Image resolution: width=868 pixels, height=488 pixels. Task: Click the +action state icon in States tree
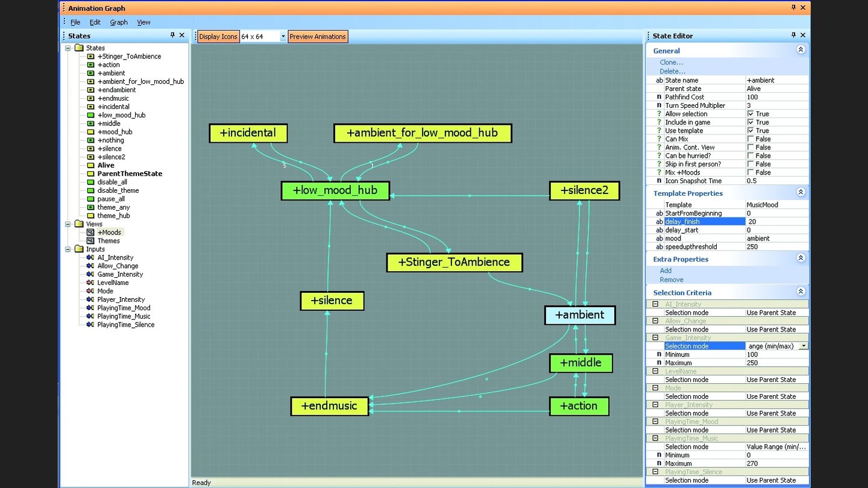pyautogui.click(x=90, y=64)
